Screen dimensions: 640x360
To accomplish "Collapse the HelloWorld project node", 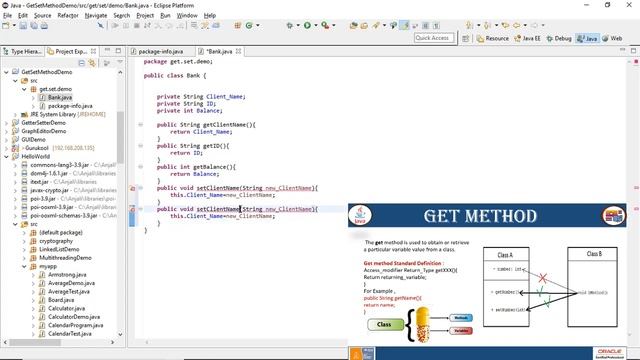I will pos(6,156).
